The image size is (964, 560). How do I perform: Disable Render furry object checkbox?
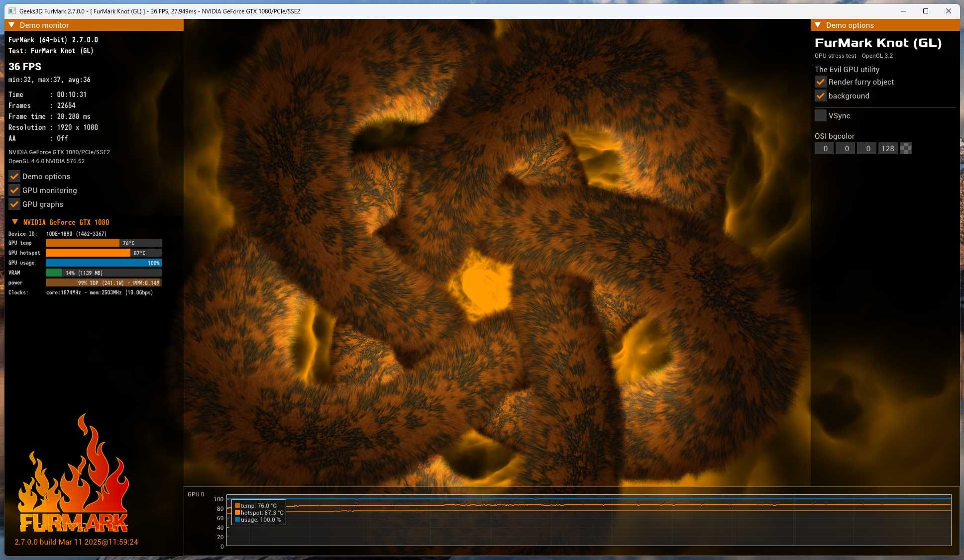pyautogui.click(x=821, y=82)
